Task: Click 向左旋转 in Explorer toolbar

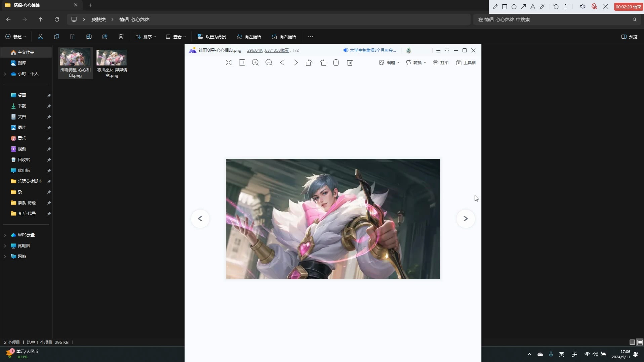Action: 249,37
